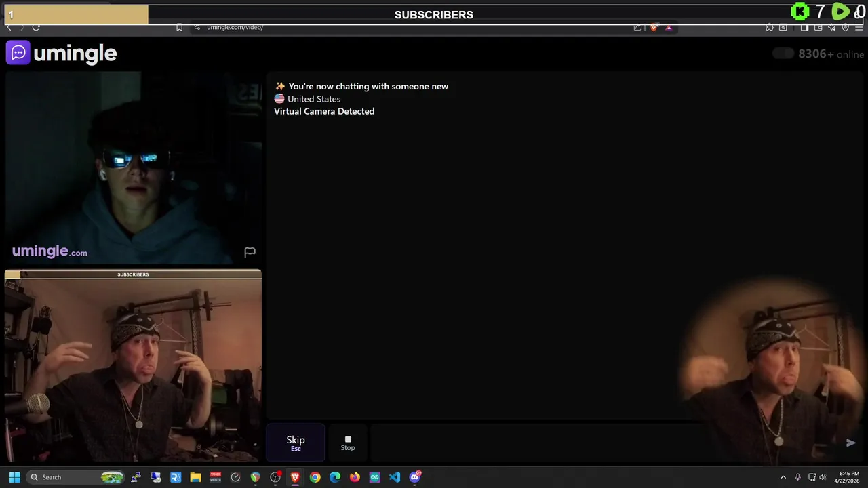Image resolution: width=868 pixels, height=488 pixels.
Task: Open the Brave Wallet icon
Action: (x=818, y=27)
